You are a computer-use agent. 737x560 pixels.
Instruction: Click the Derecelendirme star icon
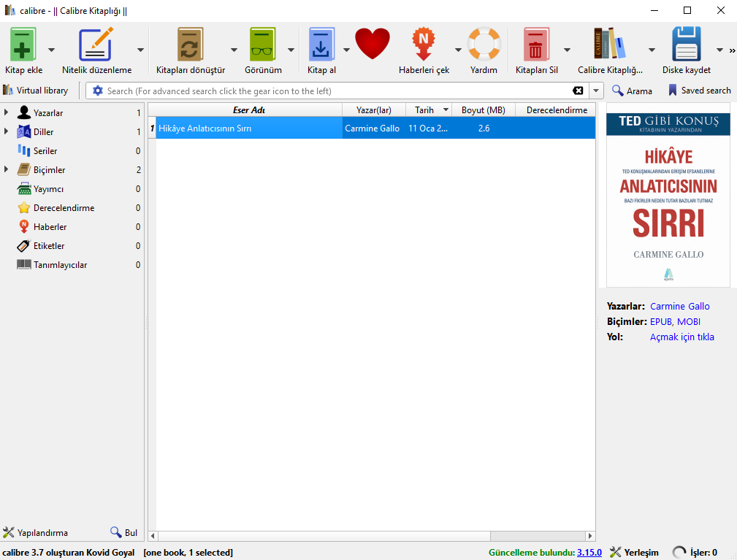click(x=24, y=207)
